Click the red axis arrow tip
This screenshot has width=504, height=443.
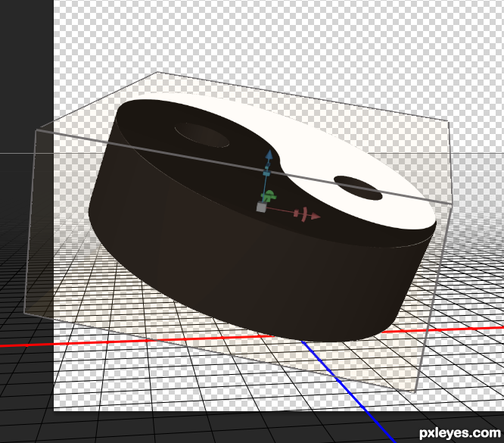pyautogui.click(x=316, y=216)
